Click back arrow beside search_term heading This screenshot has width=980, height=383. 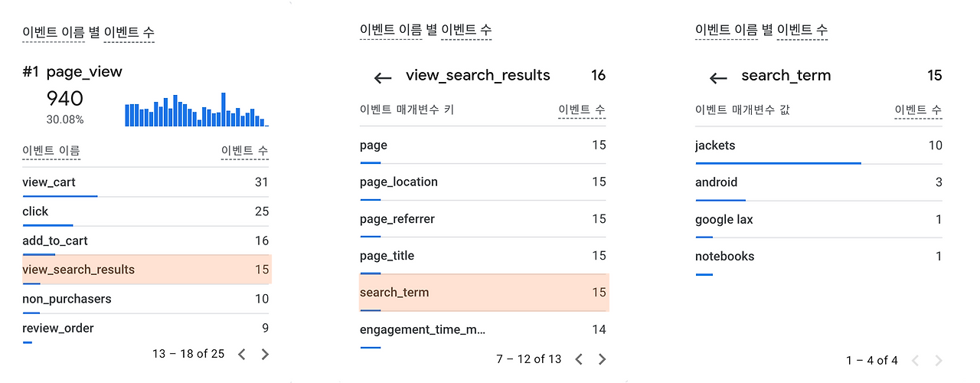pyautogui.click(x=718, y=77)
